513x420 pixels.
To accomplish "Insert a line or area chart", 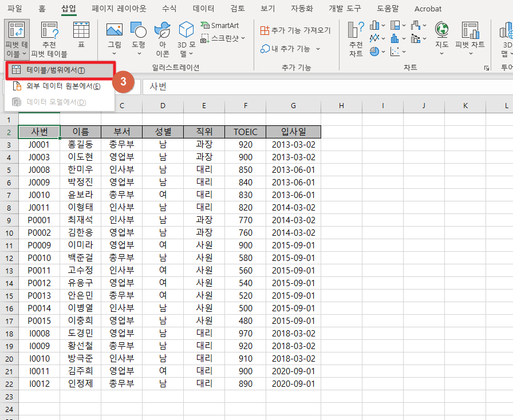I will point(374,38).
